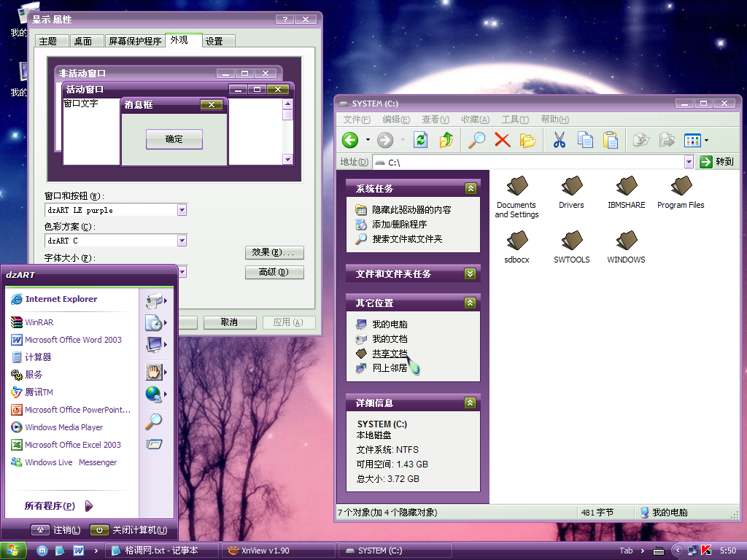Open the 查看(V) menu
The image size is (747, 560).
pos(436,120)
